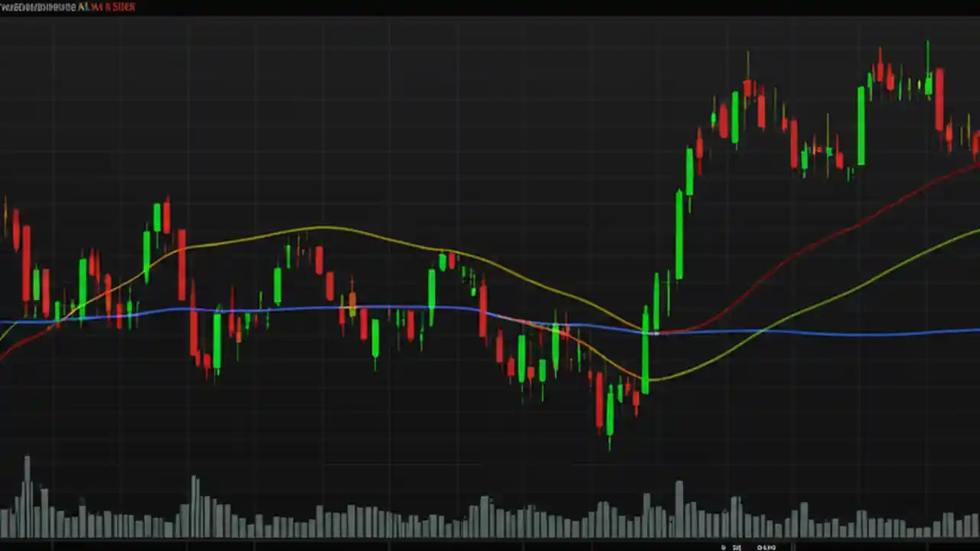
Task: Click the tallest volume bar at bottom left
Action: [x=27, y=497]
